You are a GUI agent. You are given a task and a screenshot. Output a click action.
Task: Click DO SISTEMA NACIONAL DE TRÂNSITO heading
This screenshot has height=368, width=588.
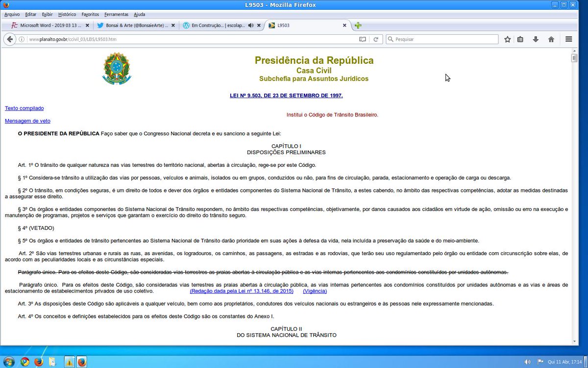(286, 335)
